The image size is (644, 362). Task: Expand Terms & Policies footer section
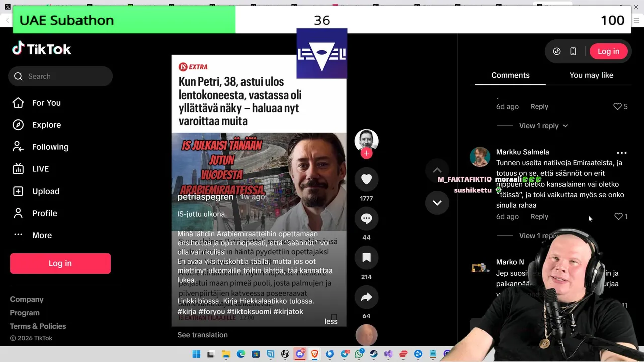click(38, 326)
